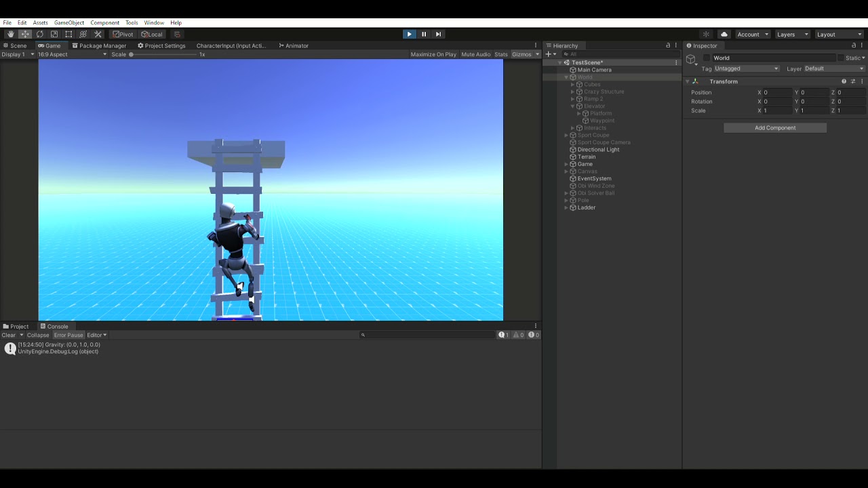Clear the Console log
Image resolution: width=868 pixels, height=488 pixels.
point(9,335)
